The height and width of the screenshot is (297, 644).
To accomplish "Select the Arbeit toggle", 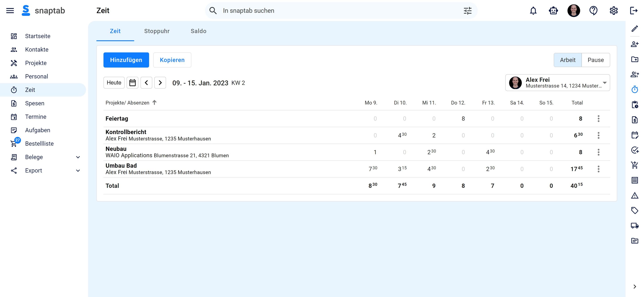I will (x=568, y=60).
